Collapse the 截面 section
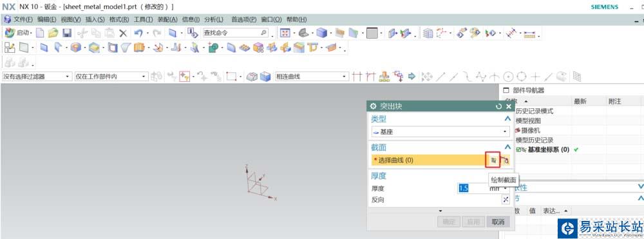Viewport: 644px width, 239px height. (507, 148)
